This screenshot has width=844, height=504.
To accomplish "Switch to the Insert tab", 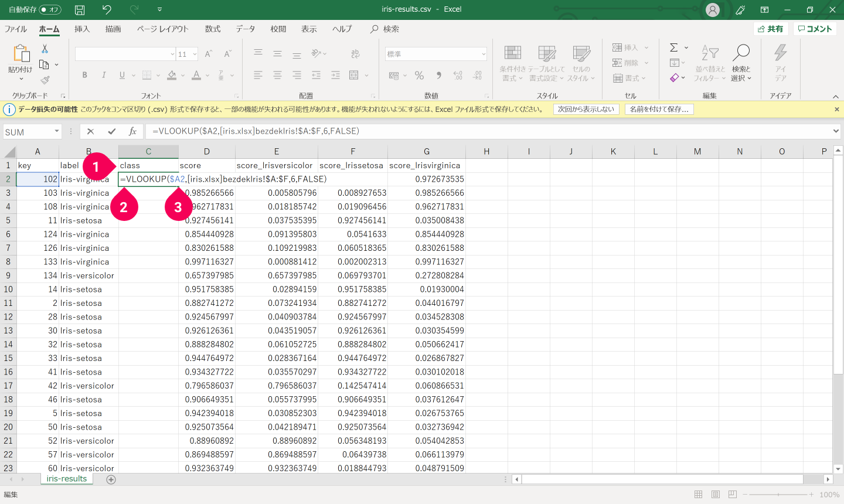I will (x=82, y=29).
